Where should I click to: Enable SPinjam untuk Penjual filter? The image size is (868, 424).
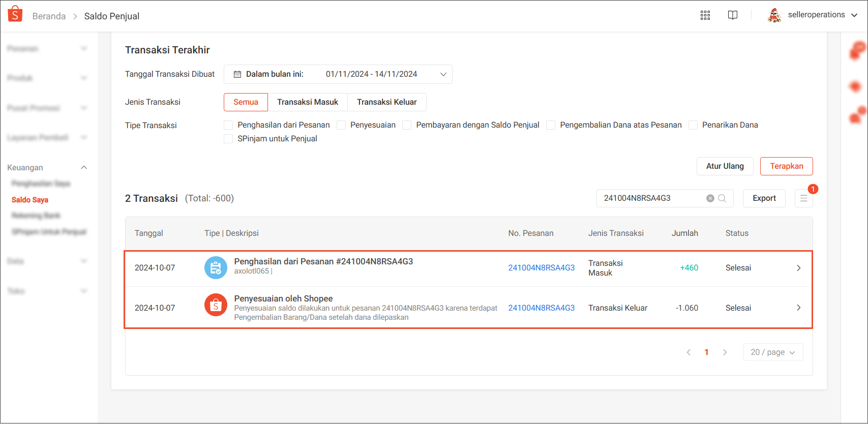pyautogui.click(x=228, y=139)
